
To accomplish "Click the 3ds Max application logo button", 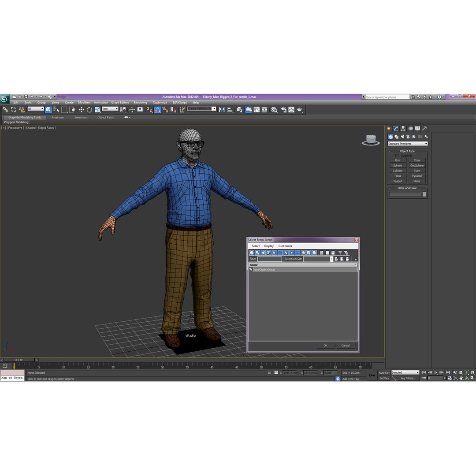I will click(4, 99).
